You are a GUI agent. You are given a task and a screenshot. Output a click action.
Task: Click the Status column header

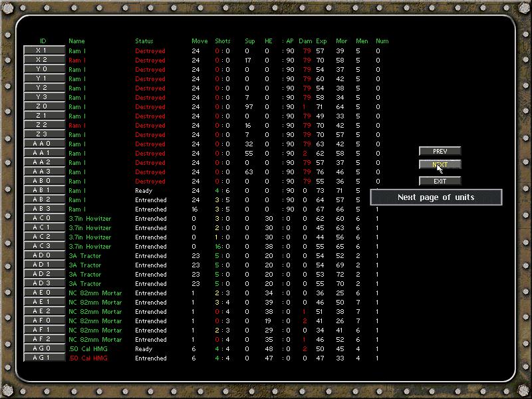(x=144, y=41)
